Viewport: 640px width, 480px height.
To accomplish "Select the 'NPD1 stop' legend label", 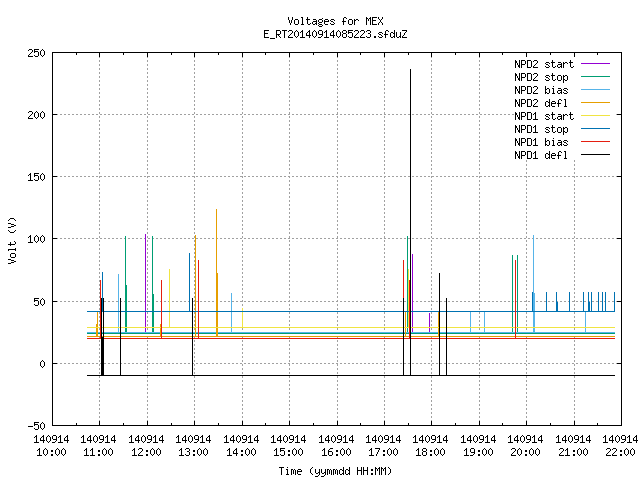I will [541, 129].
